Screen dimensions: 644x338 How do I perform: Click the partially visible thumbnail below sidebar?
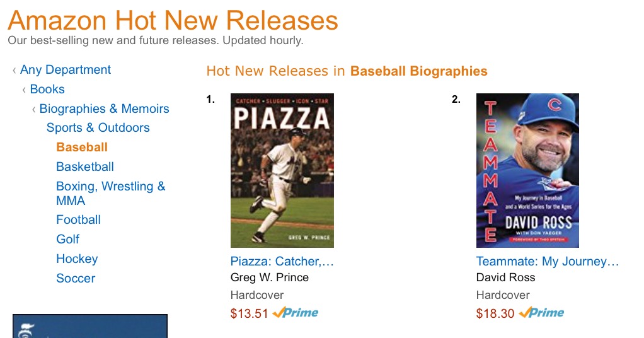[89, 326]
